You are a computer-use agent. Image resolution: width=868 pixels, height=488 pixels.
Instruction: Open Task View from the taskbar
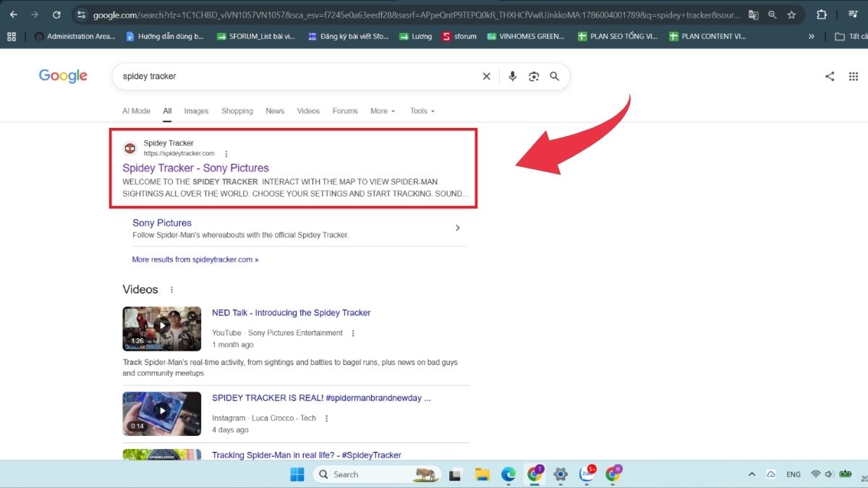point(455,474)
